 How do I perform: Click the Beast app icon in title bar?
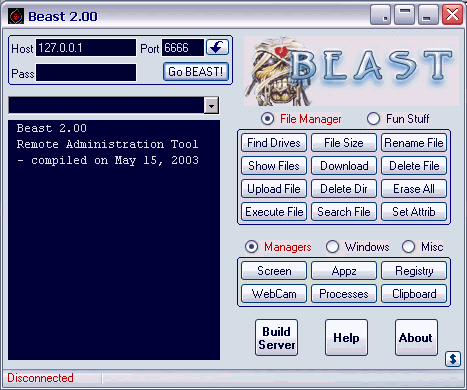tap(16, 16)
